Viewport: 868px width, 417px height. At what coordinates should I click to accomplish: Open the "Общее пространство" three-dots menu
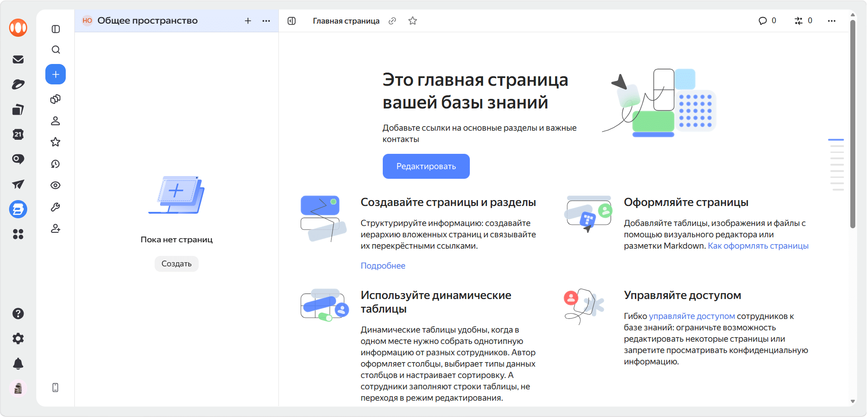point(266,21)
